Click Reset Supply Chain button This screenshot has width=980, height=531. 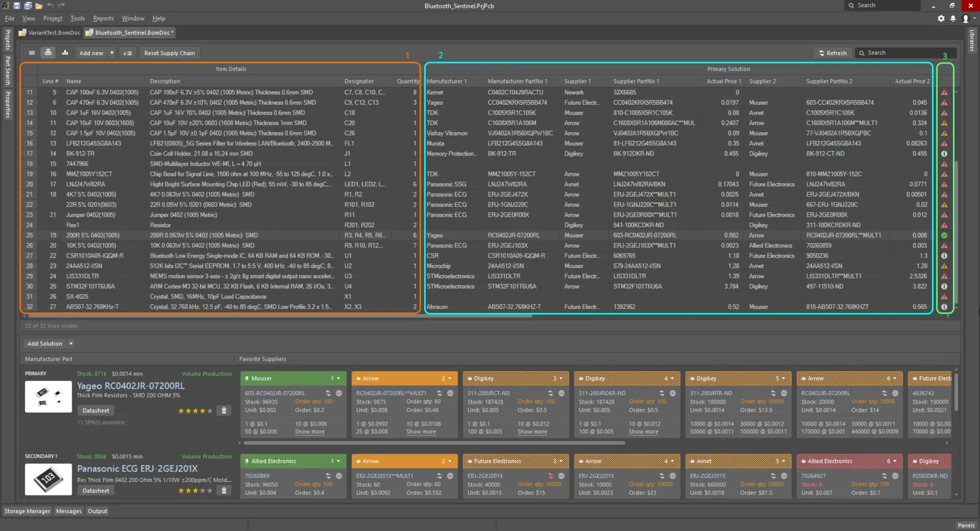tap(170, 53)
